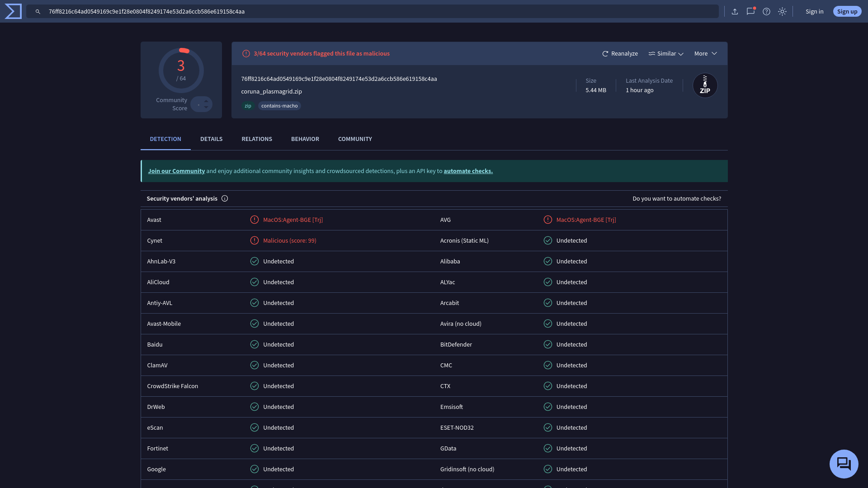The width and height of the screenshot is (868, 488).
Task: Open help using the question mark icon
Action: (766, 11)
